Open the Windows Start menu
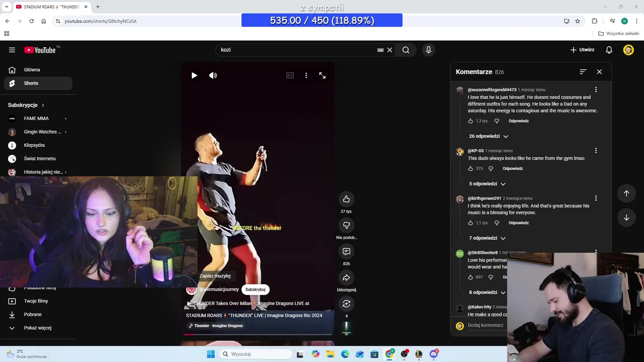 211,354
